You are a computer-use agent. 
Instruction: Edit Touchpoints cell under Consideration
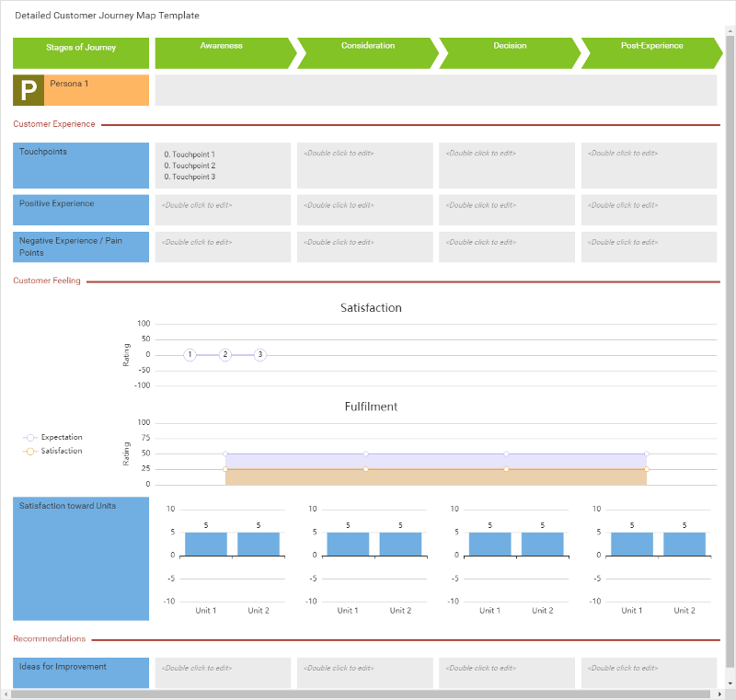tap(364, 166)
